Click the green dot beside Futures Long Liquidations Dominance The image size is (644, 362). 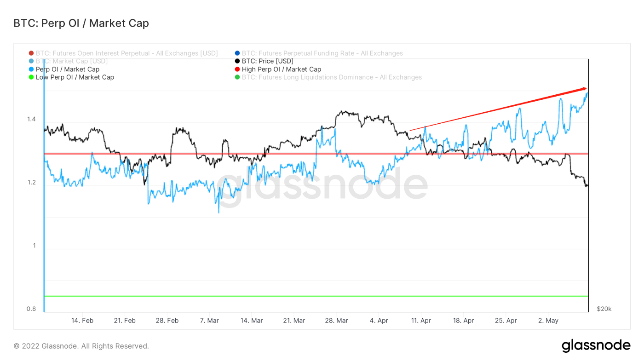237,77
